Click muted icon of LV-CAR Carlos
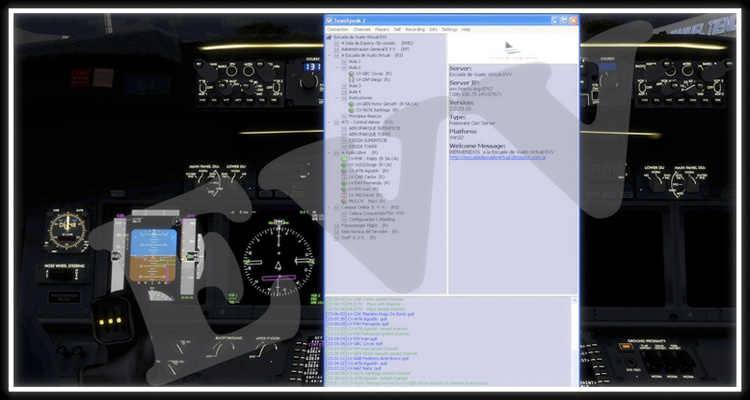 (x=344, y=177)
